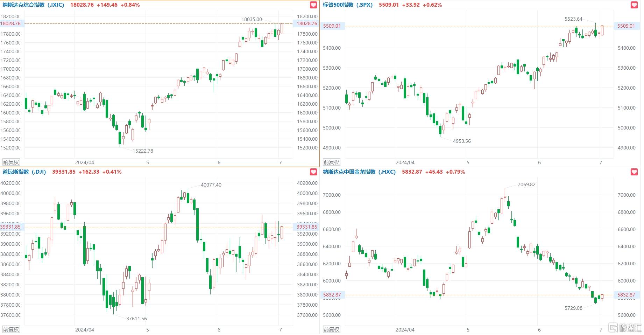The width and height of the screenshot is (644, 335).
Task: Click the 39331.85 price tag on Dow right axis
Action: click(x=307, y=227)
